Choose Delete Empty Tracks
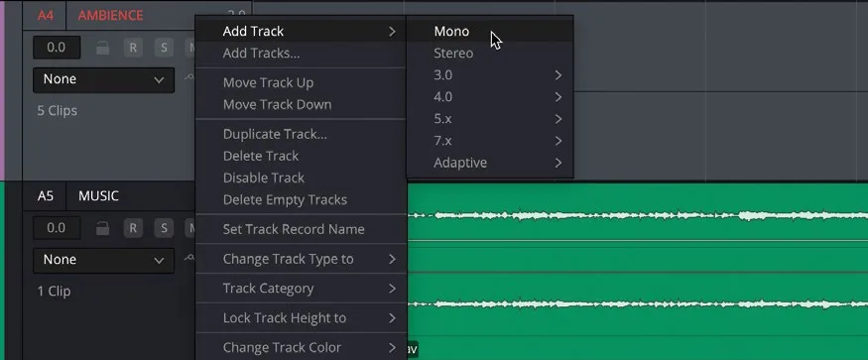The width and height of the screenshot is (868, 360). click(302, 199)
